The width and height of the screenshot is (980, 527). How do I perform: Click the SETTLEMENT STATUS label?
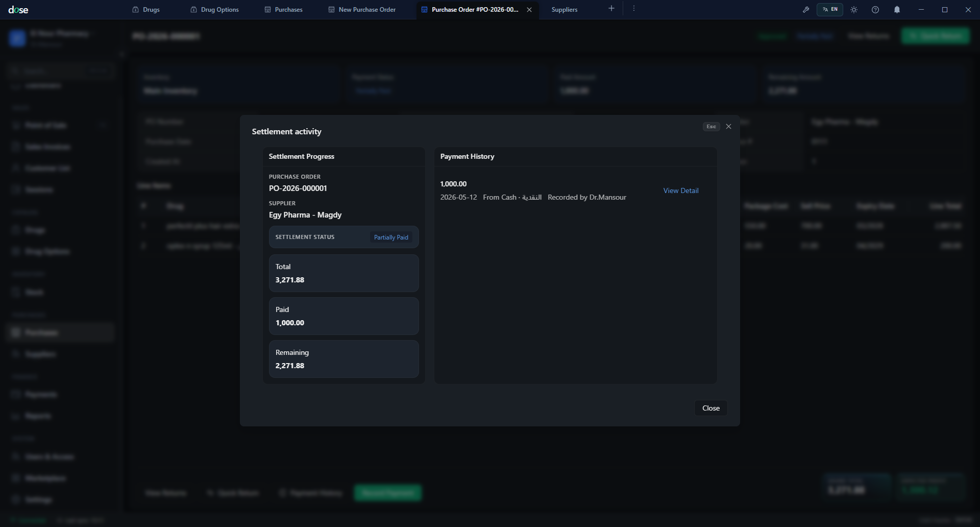tap(305, 237)
